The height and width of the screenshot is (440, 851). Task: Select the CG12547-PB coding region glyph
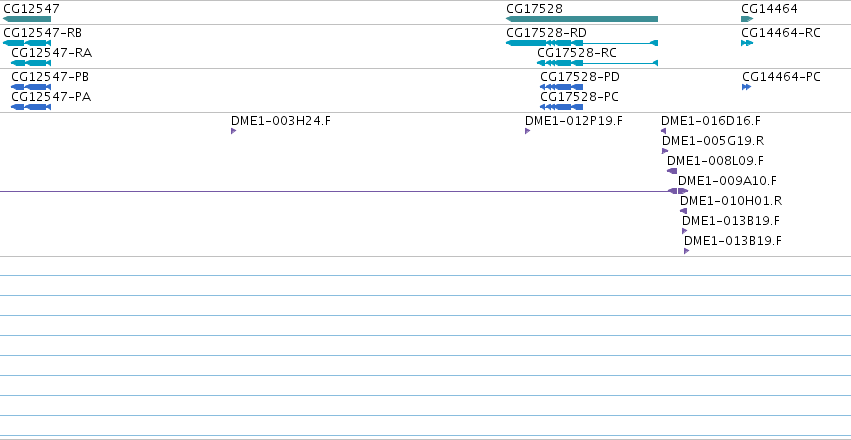[x=31, y=87]
